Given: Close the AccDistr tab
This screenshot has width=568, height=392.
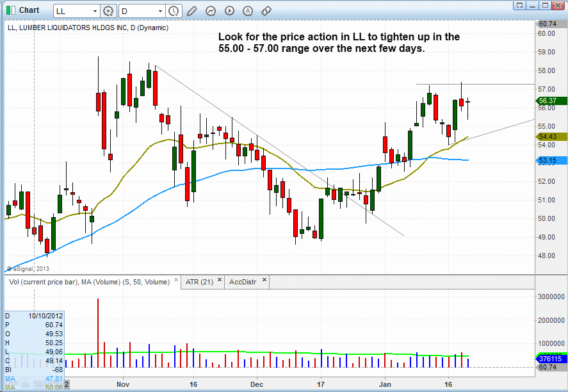Looking at the screenshot, I should coord(264,280).
